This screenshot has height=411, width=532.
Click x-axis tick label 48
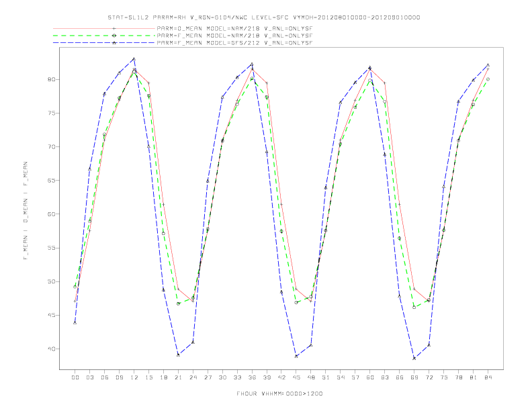click(x=311, y=377)
